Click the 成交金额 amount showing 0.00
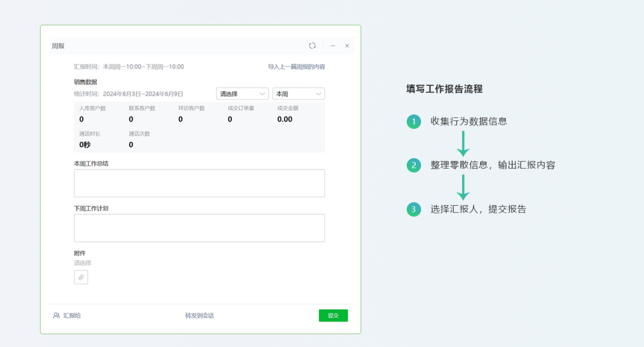This screenshot has height=347, width=644. point(284,119)
